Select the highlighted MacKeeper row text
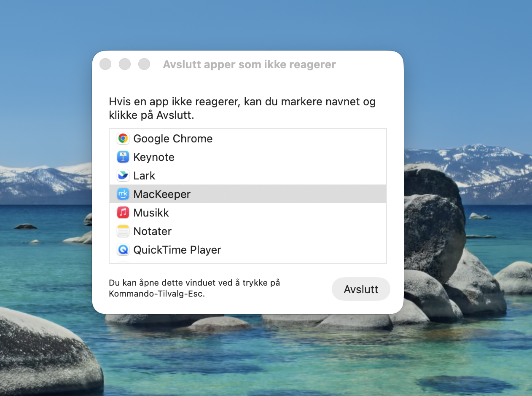 point(162,194)
